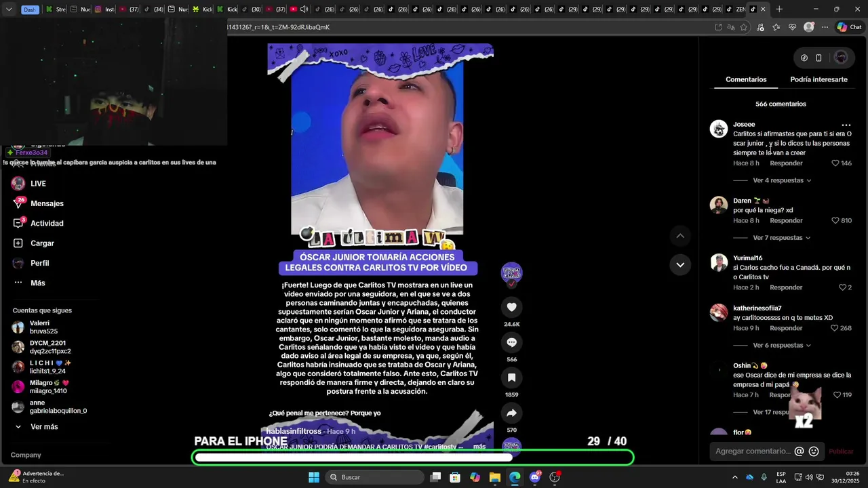Open Daren's profile avatar
The image size is (868, 488).
(719, 205)
